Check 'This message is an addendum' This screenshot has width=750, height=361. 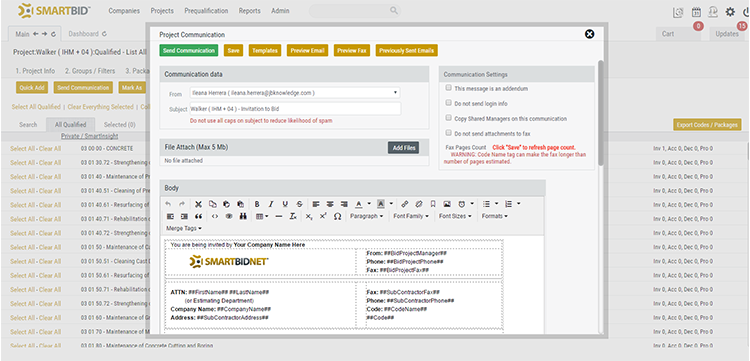(x=448, y=88)
